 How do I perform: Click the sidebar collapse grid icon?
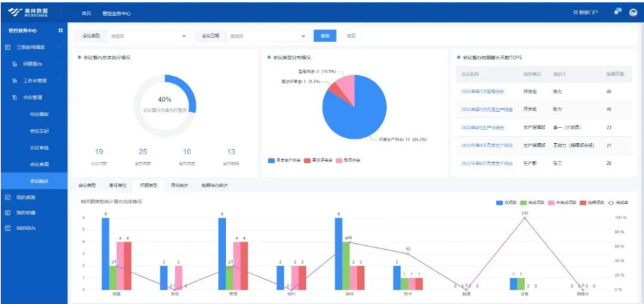61,30
